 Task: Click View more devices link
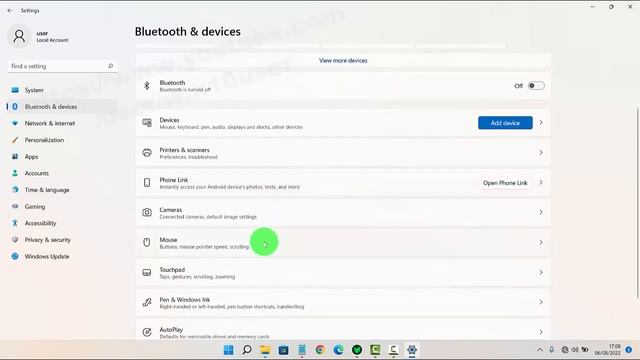pos(343,60)
